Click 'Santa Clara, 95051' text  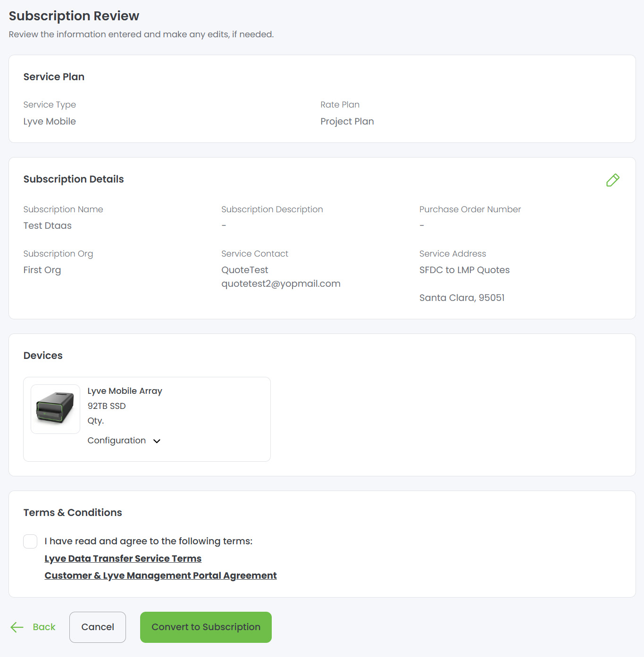pos(462,298)
